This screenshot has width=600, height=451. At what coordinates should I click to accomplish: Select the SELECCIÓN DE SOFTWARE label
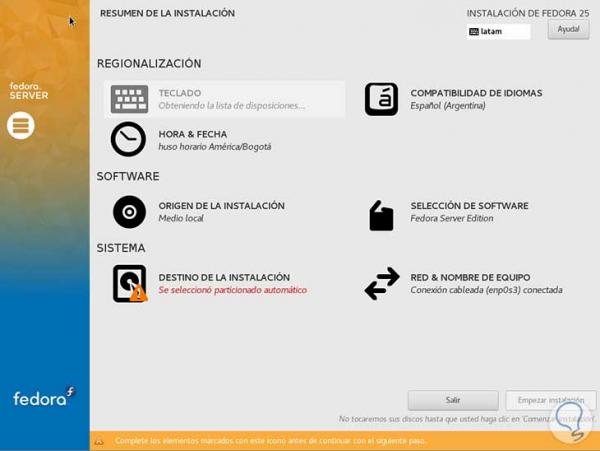pos(470,206)
